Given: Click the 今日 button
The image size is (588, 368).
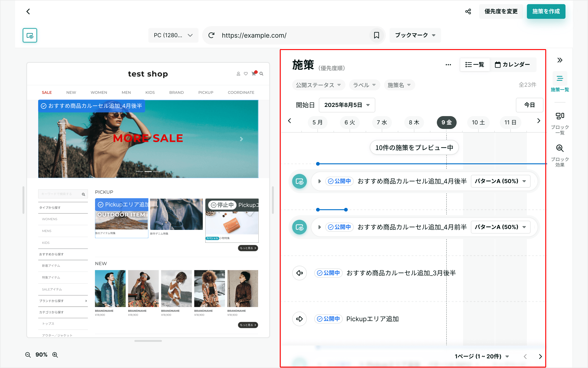Looking at the screenshot, I should [x=529, y=105].
